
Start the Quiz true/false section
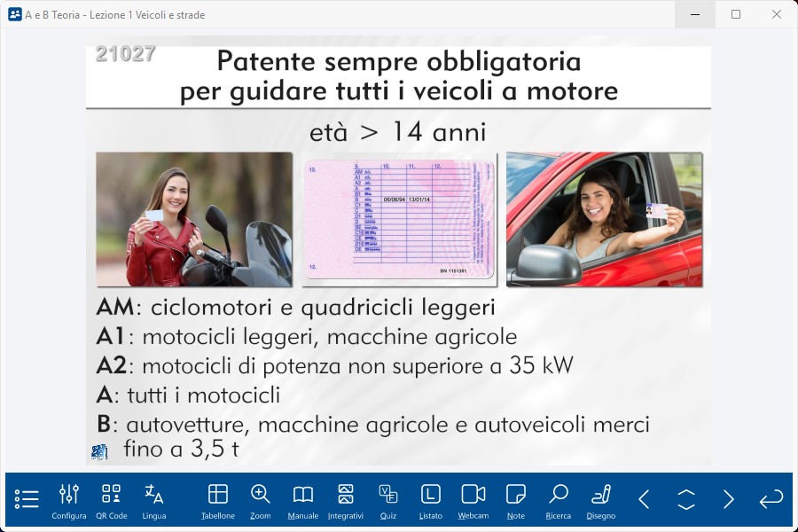click(x=388, y=500)
